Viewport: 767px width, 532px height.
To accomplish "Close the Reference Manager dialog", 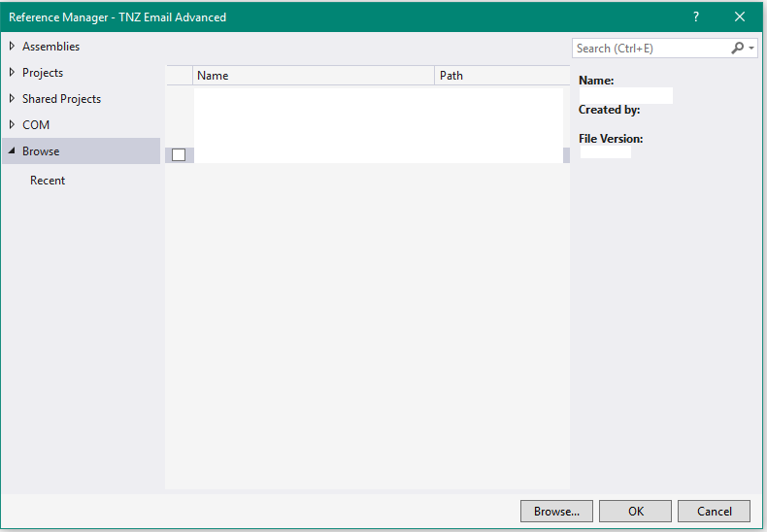I will pyautogui.click(x=740, y=17).
